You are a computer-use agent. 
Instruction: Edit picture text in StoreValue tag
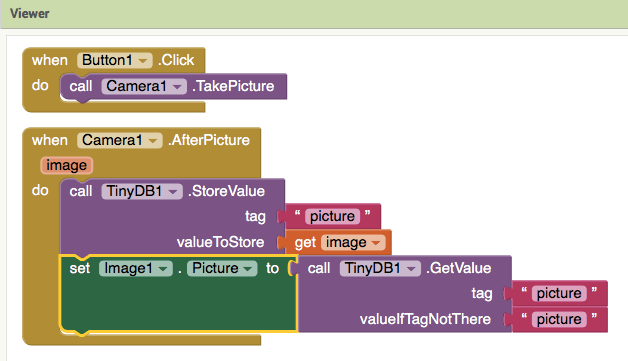(x=332, y=216)
